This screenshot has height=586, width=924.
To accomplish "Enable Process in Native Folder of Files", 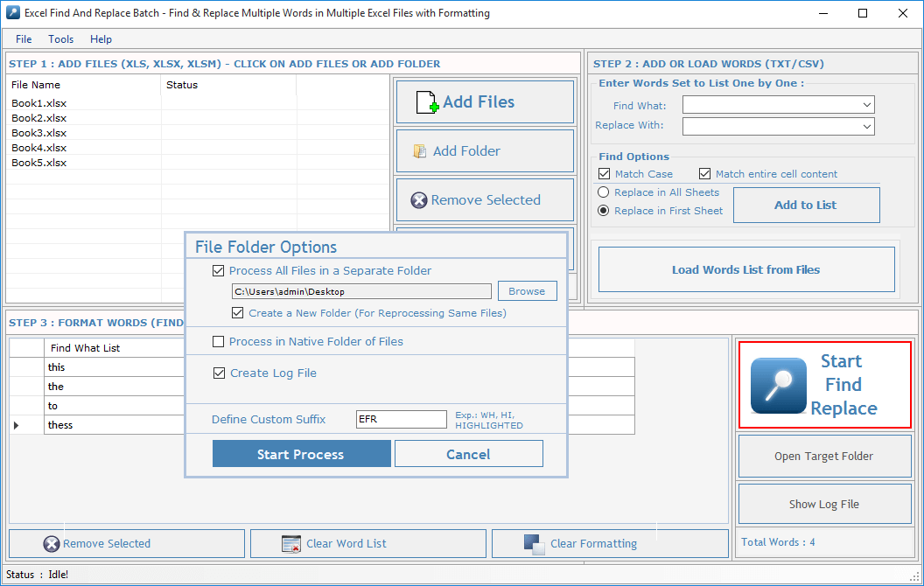I will point(219,342).
